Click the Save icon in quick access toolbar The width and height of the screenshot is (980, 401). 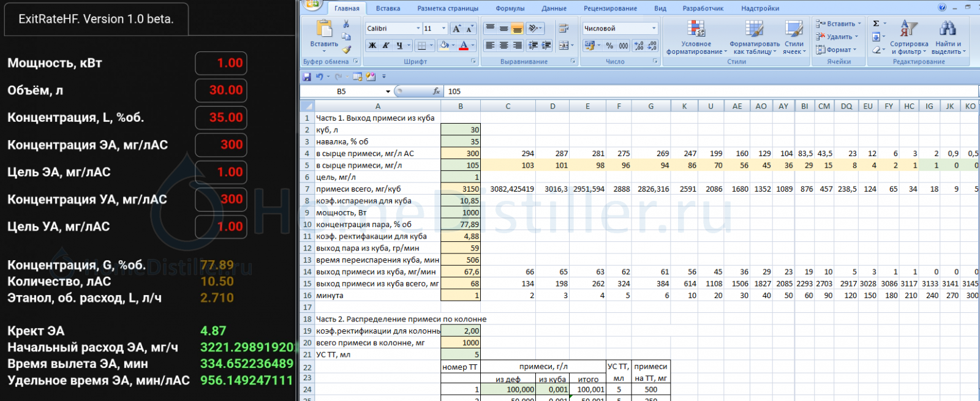tap(307, 77)
